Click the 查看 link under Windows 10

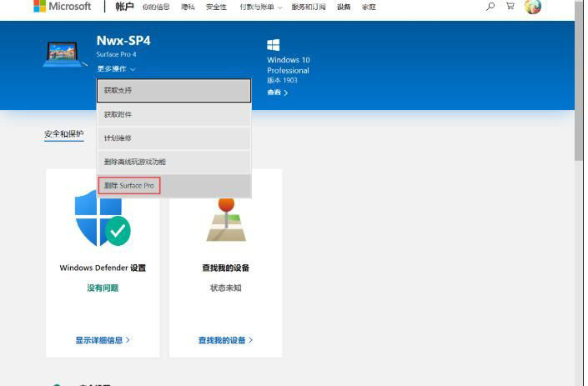[x=278, y=93]
